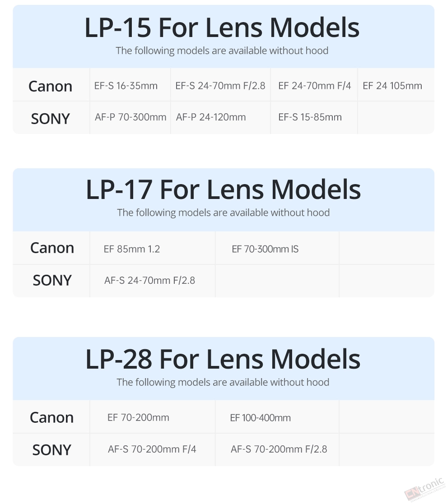
Task: Click the CNtronic watermark logo
Action: click(x=424, y=490)
